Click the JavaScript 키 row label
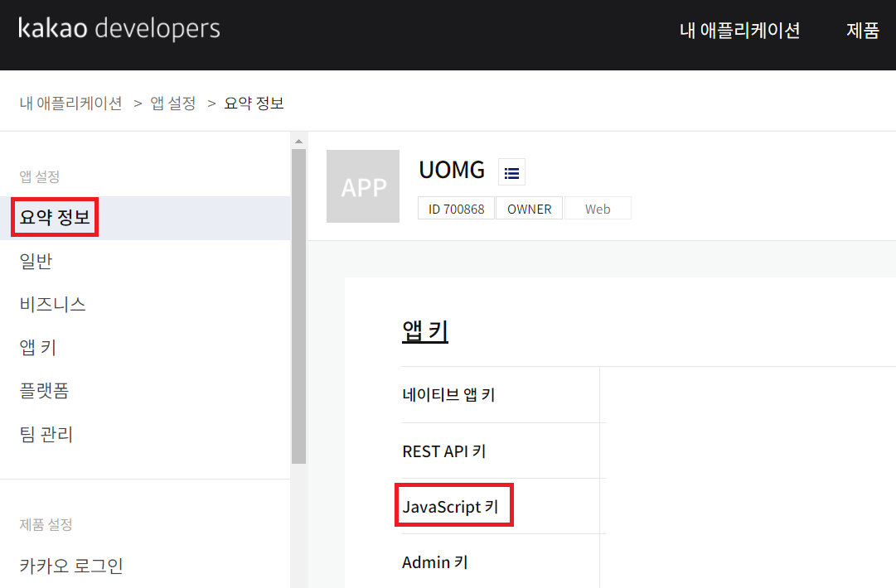The width and height of the screenshot is (896, 588). [x=450, y=506]
